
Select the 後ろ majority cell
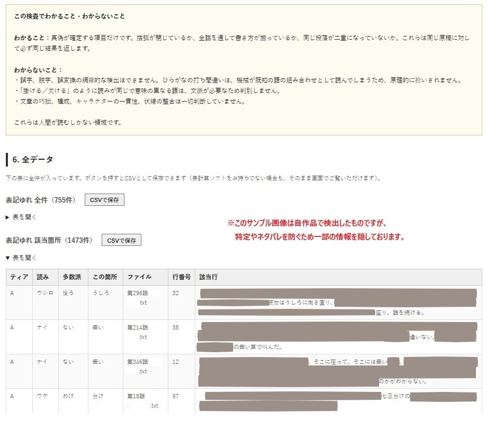[73, 303]
